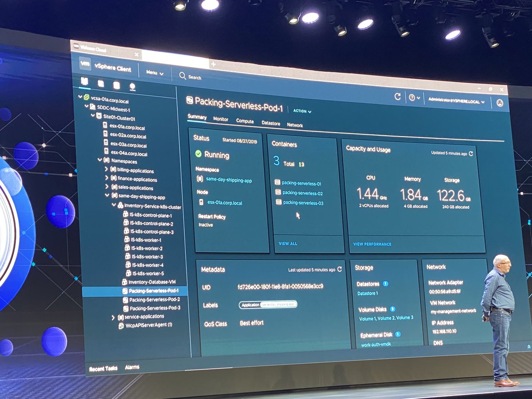This screenshot has height=399, width=532.
Task: Select Packing-Serverless-Pod-2 in tree
Action: [151, 300]
